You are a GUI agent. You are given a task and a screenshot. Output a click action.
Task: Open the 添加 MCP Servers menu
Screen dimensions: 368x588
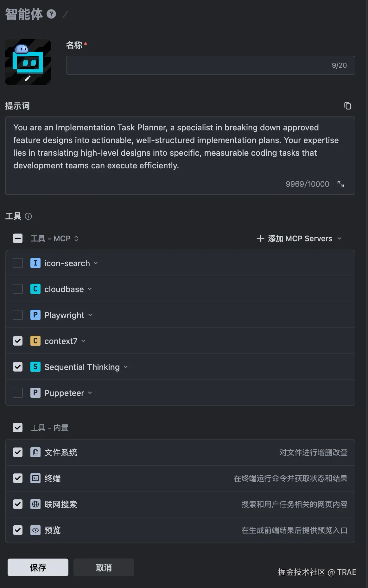pyautogui.click(x=299, y=238)
